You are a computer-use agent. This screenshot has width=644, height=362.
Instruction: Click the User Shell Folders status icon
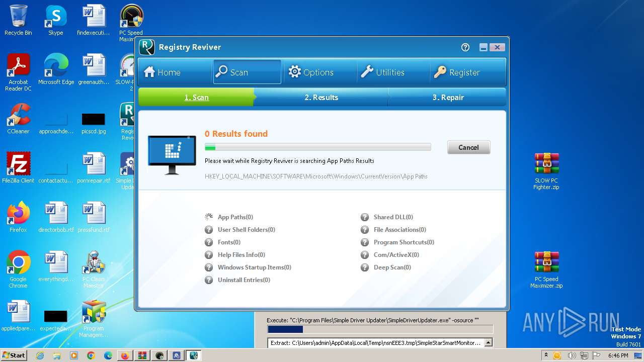click(x=209, y=230)
